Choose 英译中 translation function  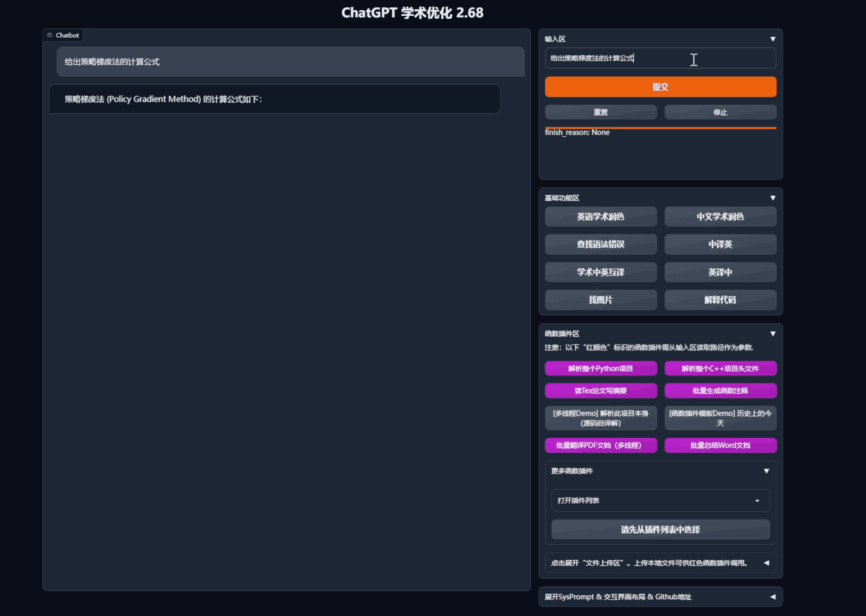click(720, 272)
